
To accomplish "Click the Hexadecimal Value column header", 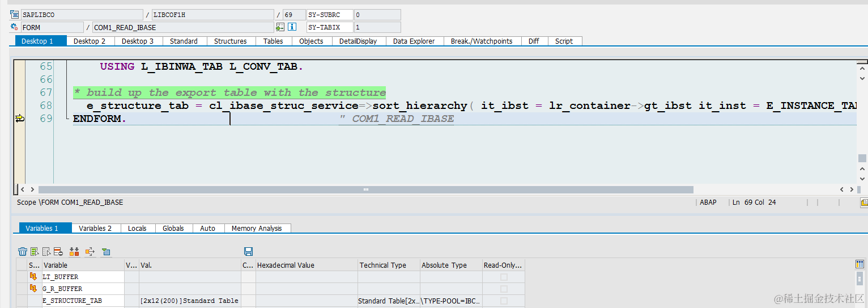I will pyautogui.click(x=307, y=265).
